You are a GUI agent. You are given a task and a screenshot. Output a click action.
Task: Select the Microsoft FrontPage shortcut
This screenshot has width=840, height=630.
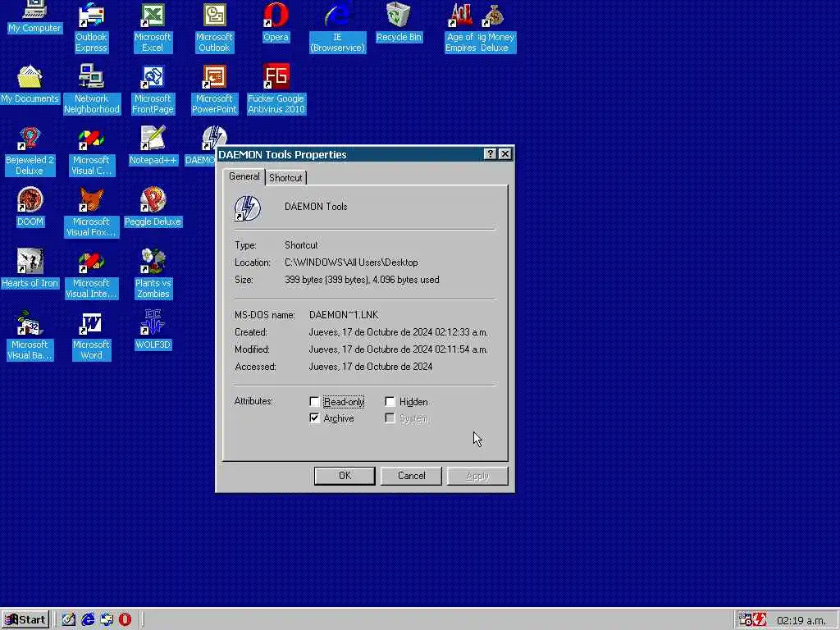point(153,89)
